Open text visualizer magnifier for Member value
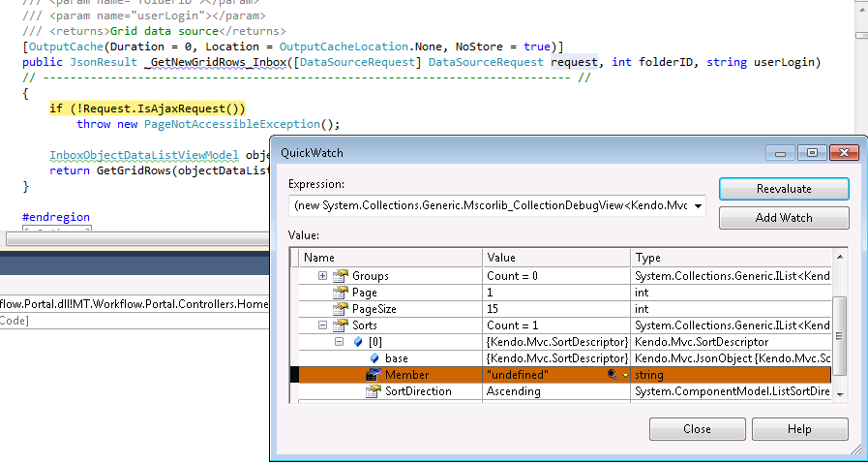Screen dimensions: 868x464 [x=613, y=375]
